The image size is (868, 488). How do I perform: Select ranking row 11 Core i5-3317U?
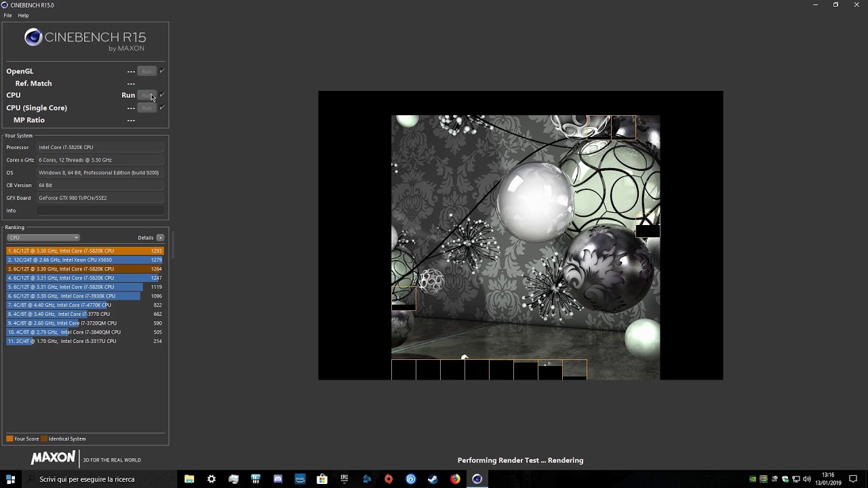[85, 341]
